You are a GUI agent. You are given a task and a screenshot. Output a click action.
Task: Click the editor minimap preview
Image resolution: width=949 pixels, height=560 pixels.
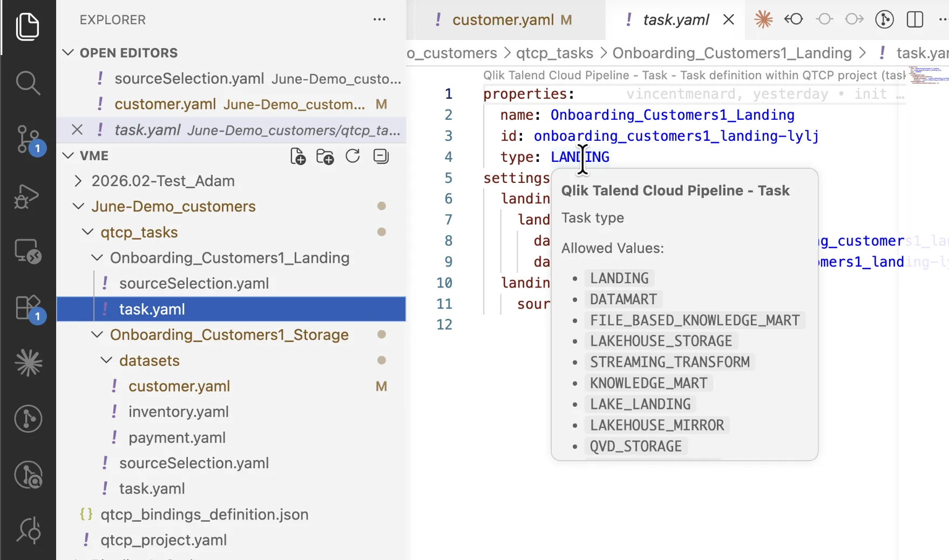point(929,75)
